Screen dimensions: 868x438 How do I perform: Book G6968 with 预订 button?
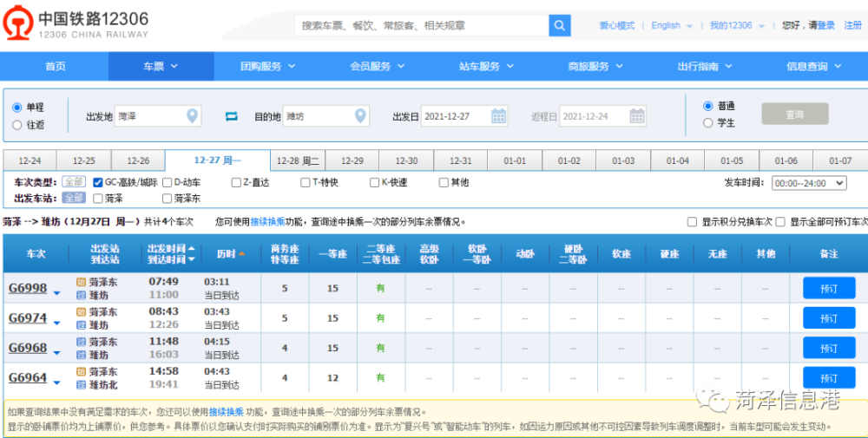[x=829, y=348]
